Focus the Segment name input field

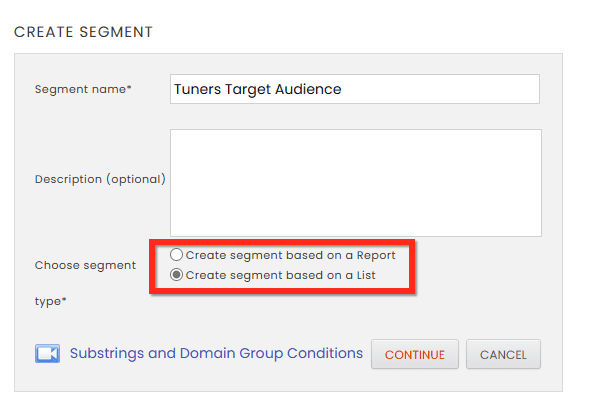(355, 89)
